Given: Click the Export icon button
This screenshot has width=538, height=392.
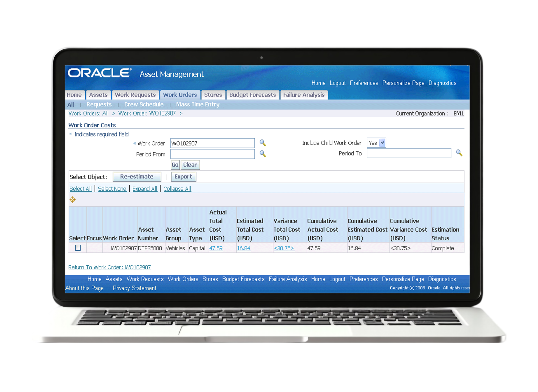Looking at the screenshot, I should point(183,176).
